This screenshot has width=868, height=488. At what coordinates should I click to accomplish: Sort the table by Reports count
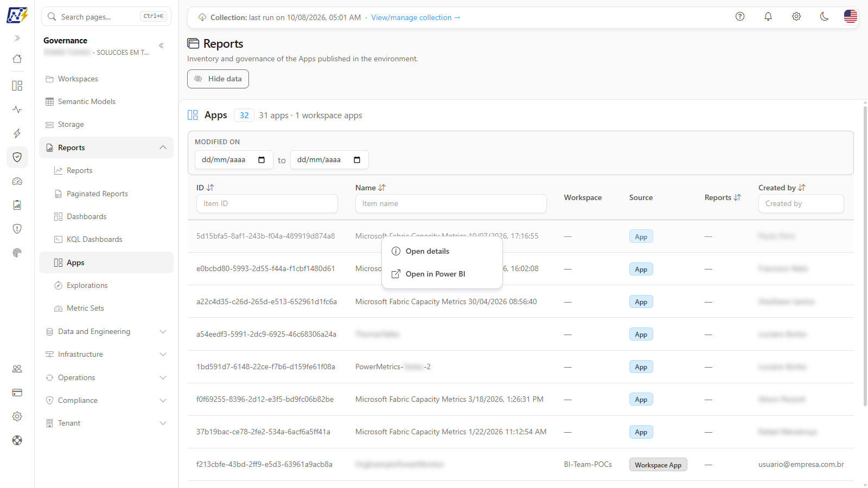point(723,197)
